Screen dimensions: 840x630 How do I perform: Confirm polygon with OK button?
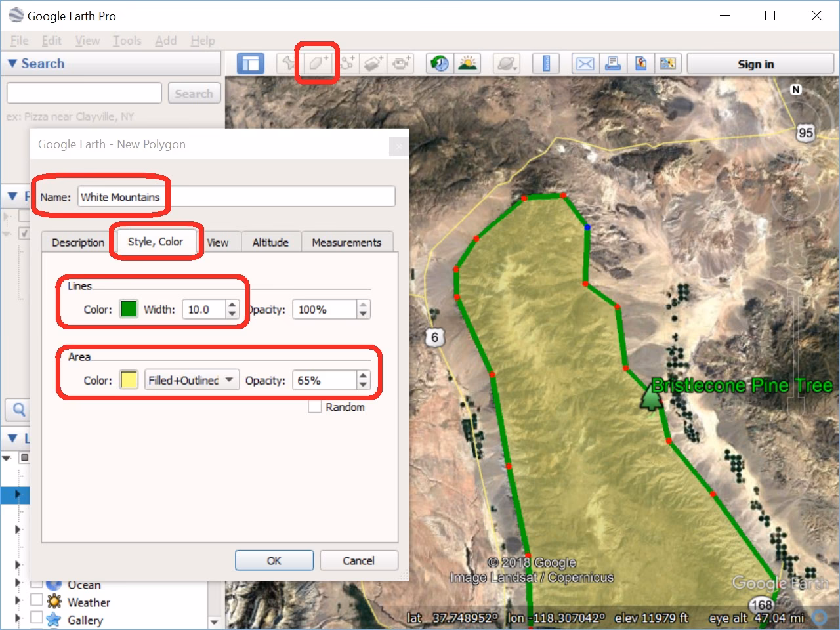(x=274, y=560)
